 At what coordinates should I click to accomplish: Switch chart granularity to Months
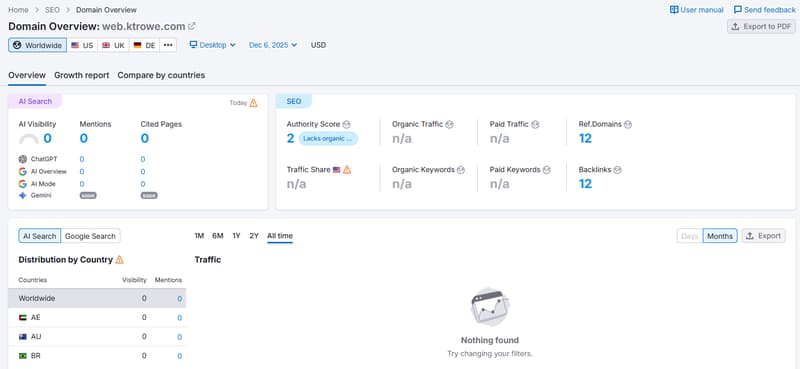[x=720, y=236]
